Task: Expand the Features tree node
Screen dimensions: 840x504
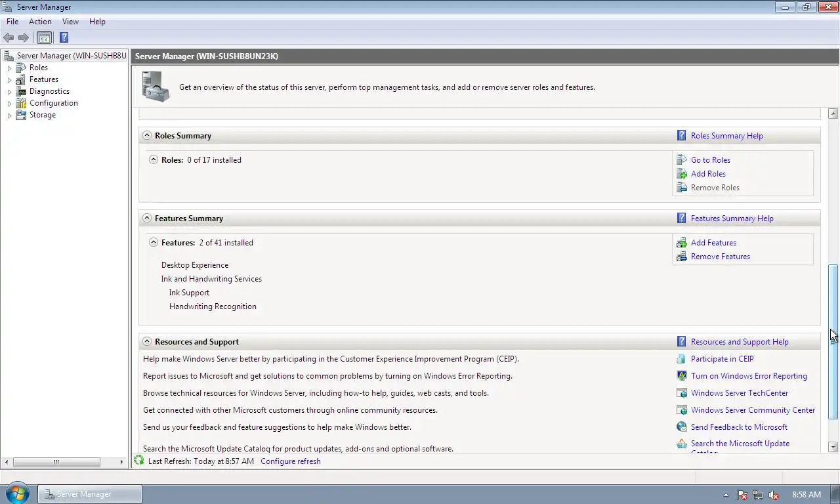Action: click(9, 80)
